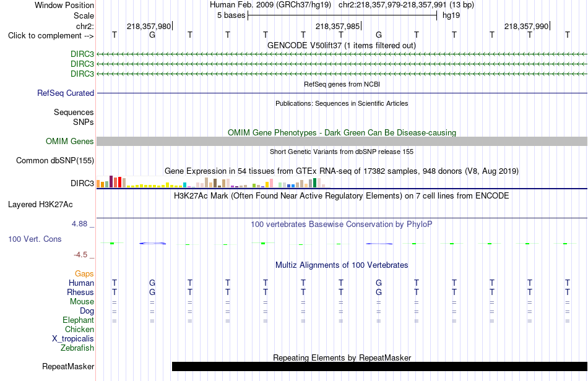
Task: Click the "Click to complement -->" label
Action: pyautogui.click(x=51, y=36)
